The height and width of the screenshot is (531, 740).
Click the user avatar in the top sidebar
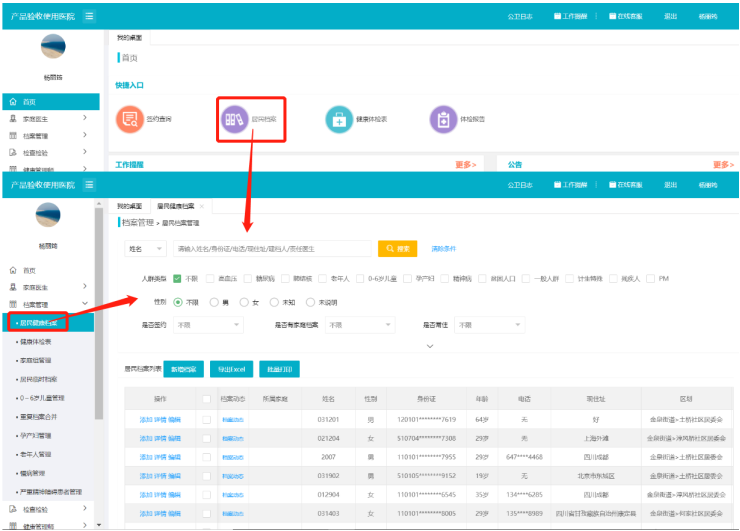click(x=53, y=47)
